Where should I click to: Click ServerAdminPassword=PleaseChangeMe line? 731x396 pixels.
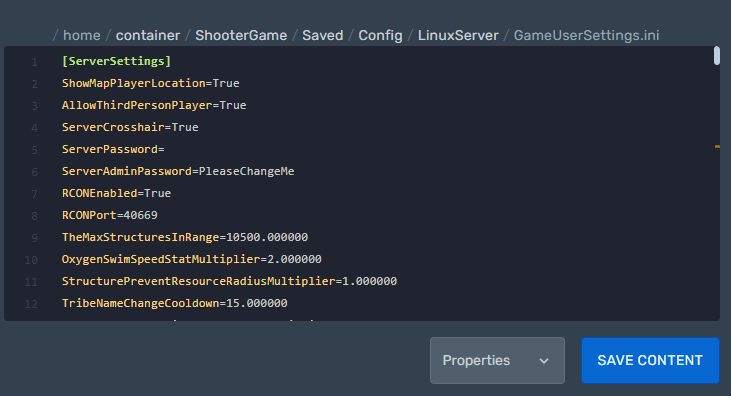178,171
